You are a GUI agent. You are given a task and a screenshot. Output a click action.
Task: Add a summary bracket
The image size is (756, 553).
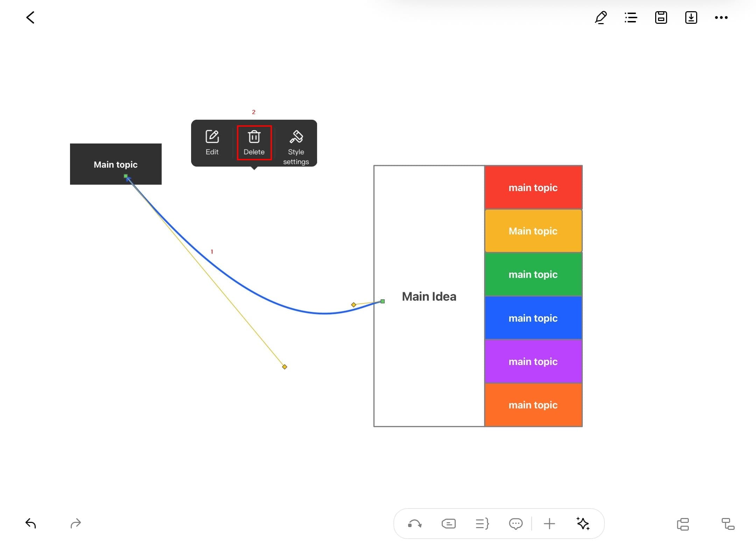pos(482,524)
